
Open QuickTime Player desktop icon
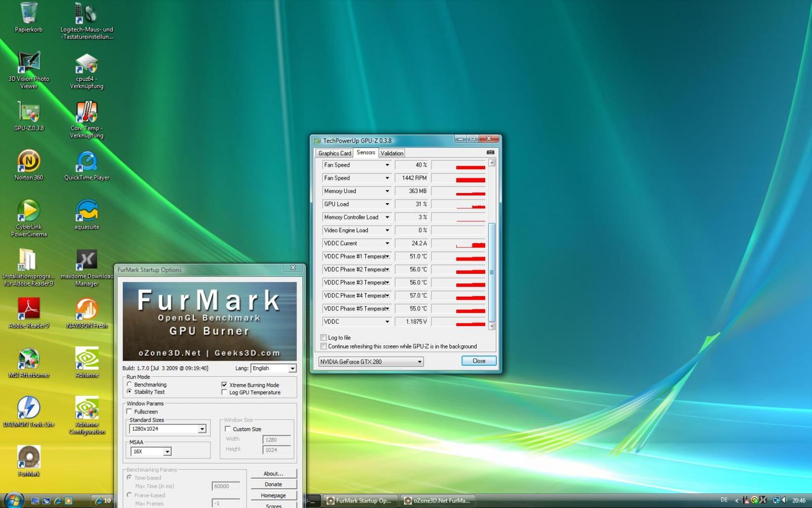[x=86, y=161]
